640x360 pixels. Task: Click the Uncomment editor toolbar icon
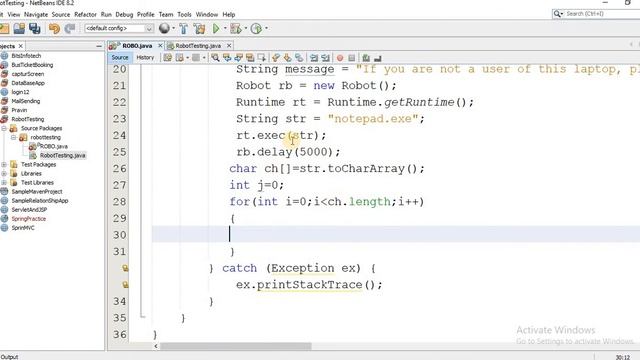tap(378, 58)
